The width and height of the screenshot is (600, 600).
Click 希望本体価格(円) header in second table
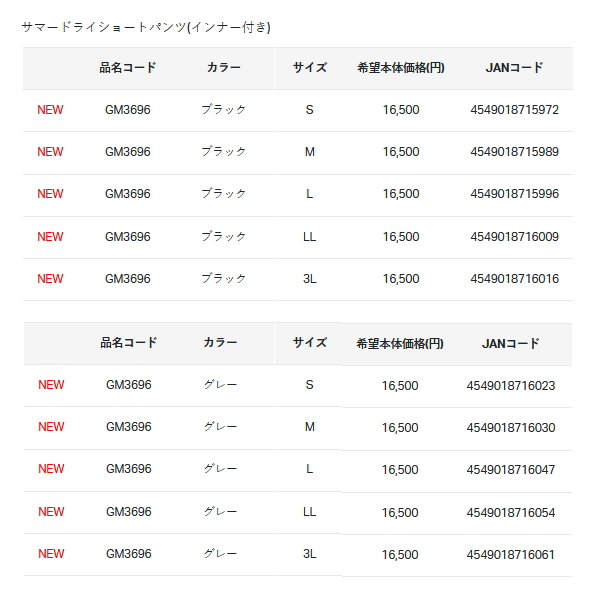tap(400, 344)
